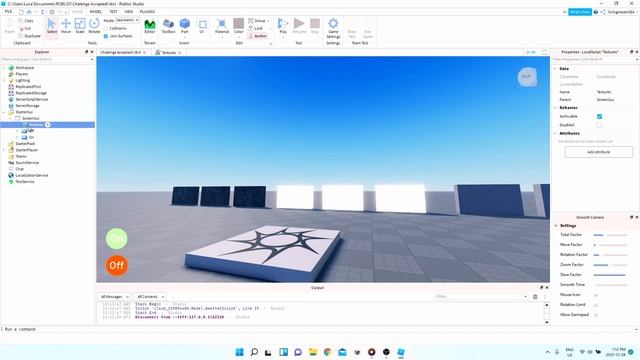640x360 pixels.
Task: Open File Explorer from the taskbar
Action: 313,352
